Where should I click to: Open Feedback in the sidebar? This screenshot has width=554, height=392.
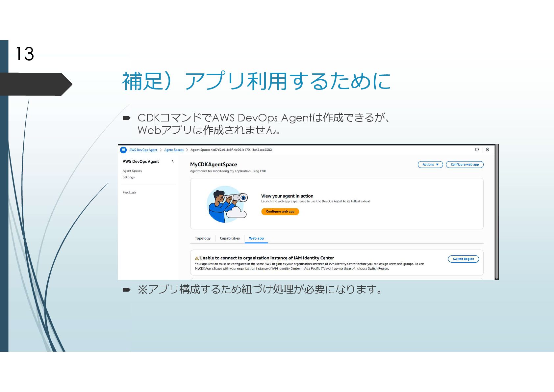pos(129,193)
